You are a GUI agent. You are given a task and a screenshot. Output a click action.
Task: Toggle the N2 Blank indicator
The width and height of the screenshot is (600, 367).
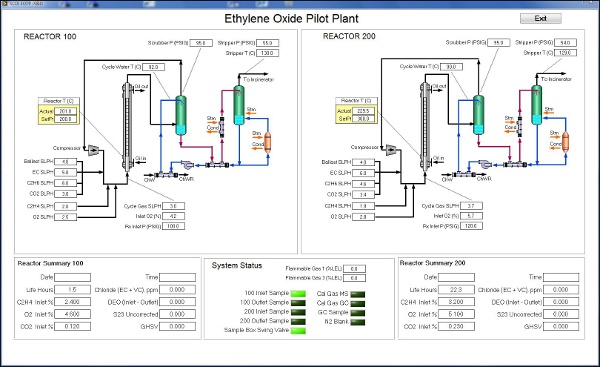357,322
